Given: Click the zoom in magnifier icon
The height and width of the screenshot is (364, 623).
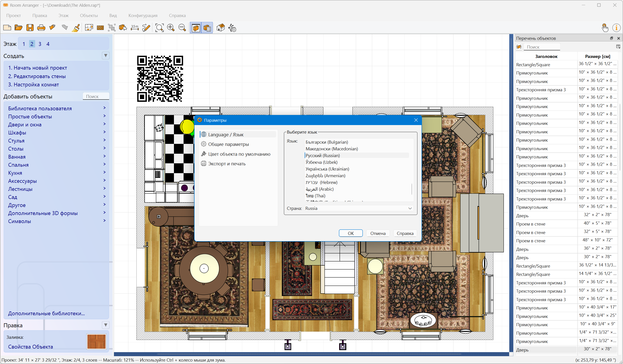Looking at the screenshot, I should pyautogui.click(x=171, y=28).
